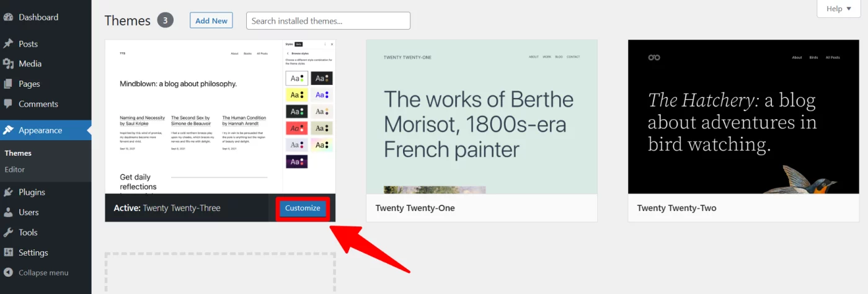Click the Twenty Twenty-One theme name
Screen dimensions: 868x294
pyautogui.click(x=415, y=208)
